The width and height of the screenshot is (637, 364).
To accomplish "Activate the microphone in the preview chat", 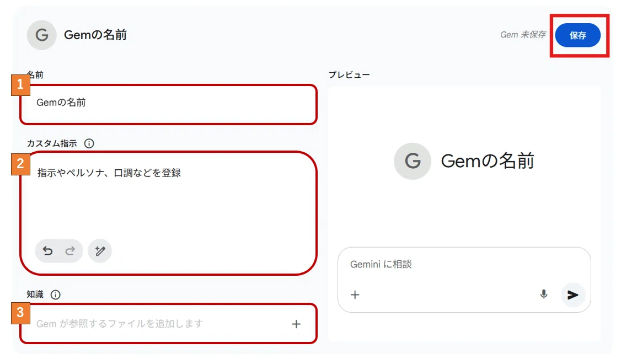I will pyautogui.click(x=544, y=294).
